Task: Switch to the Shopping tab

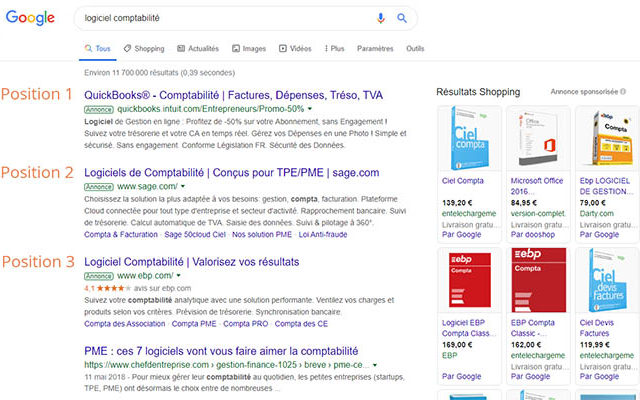Action: point(144,49)
